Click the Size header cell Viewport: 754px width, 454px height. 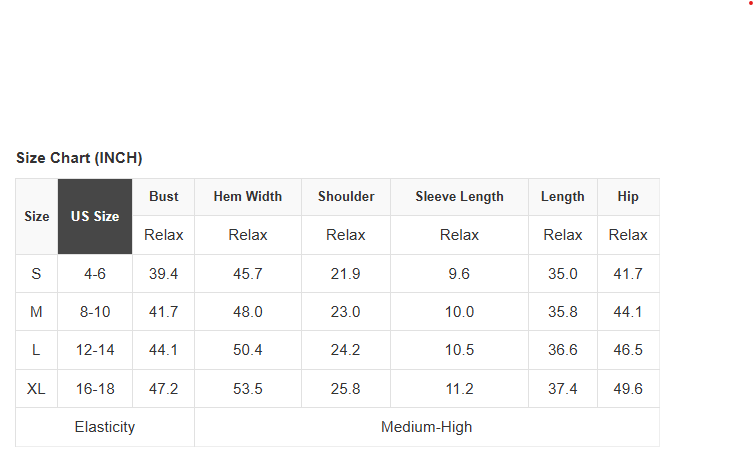coord(37,216)
